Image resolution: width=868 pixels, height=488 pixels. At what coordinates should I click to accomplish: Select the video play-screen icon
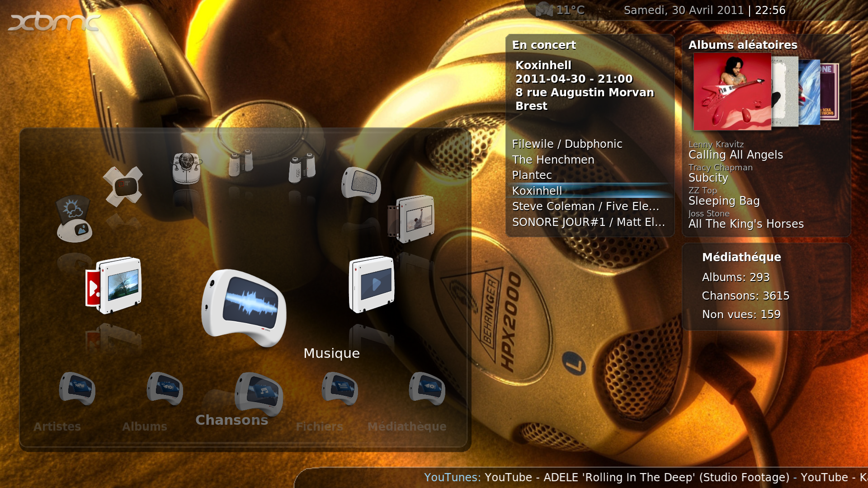click(372, 284)
